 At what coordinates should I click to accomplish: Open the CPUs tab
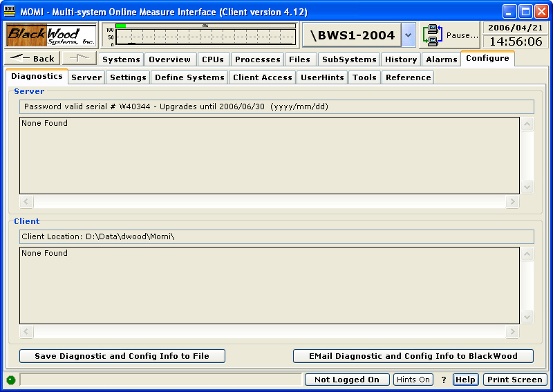(x=213, y=59)
